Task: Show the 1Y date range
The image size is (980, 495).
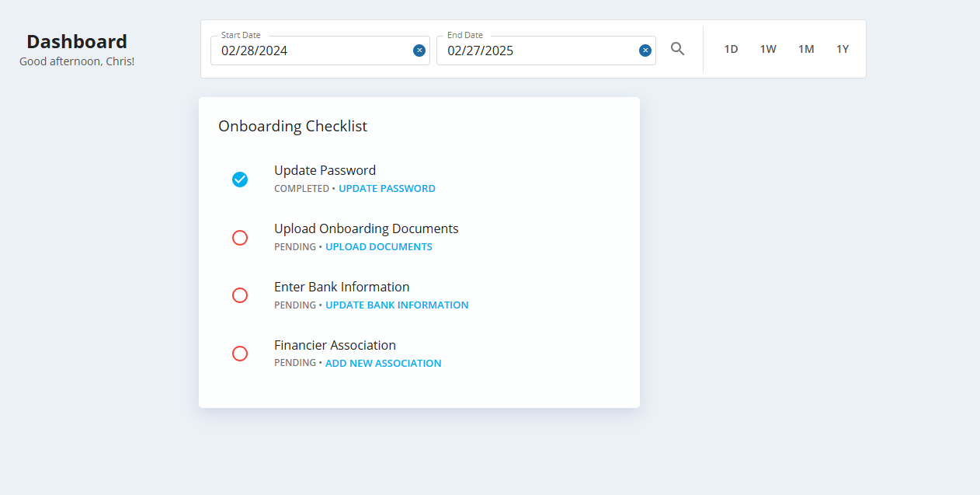Action: point(843,49)
